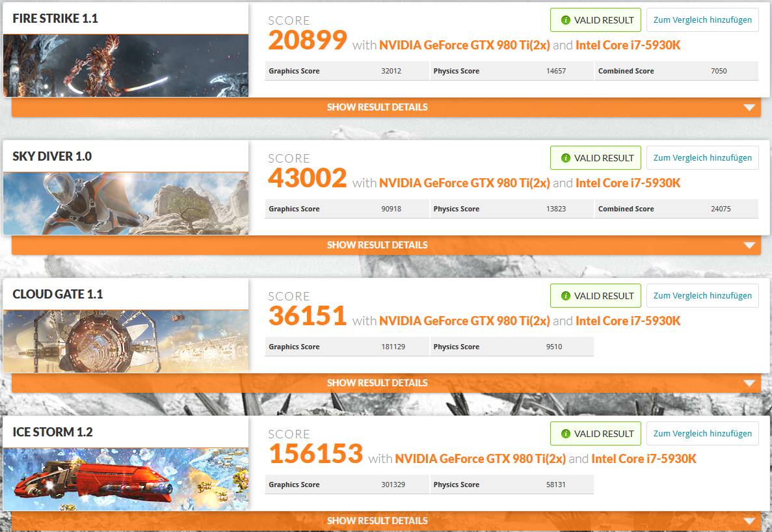Click the info icon in Fire Strike's Valid Result badge

566,20
